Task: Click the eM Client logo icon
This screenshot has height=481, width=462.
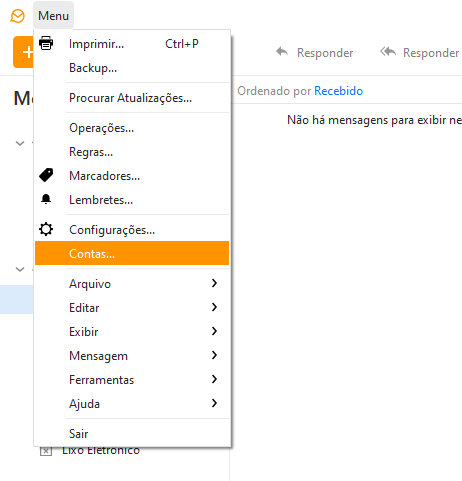Action: [17, 16]
